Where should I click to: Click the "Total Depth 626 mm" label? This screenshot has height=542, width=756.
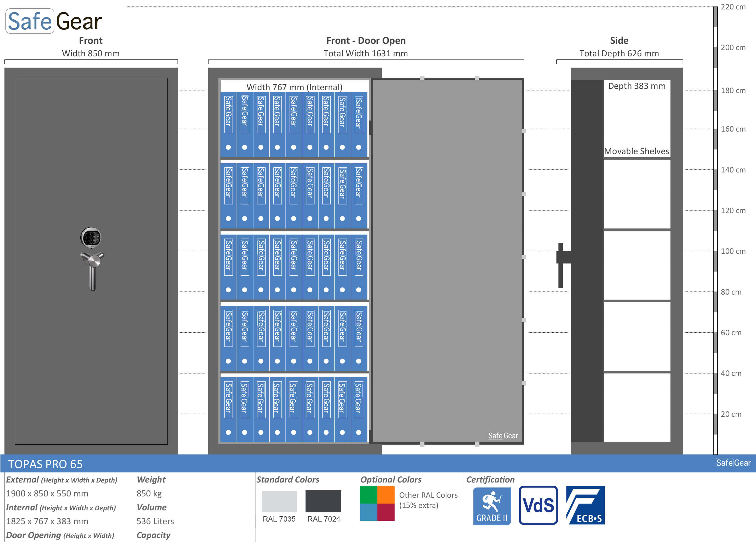pos(619,53)
